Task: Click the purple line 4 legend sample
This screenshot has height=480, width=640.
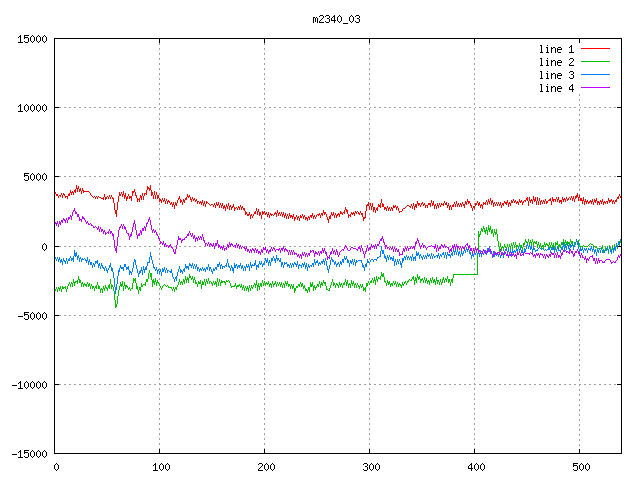Action: click(596, 88)
